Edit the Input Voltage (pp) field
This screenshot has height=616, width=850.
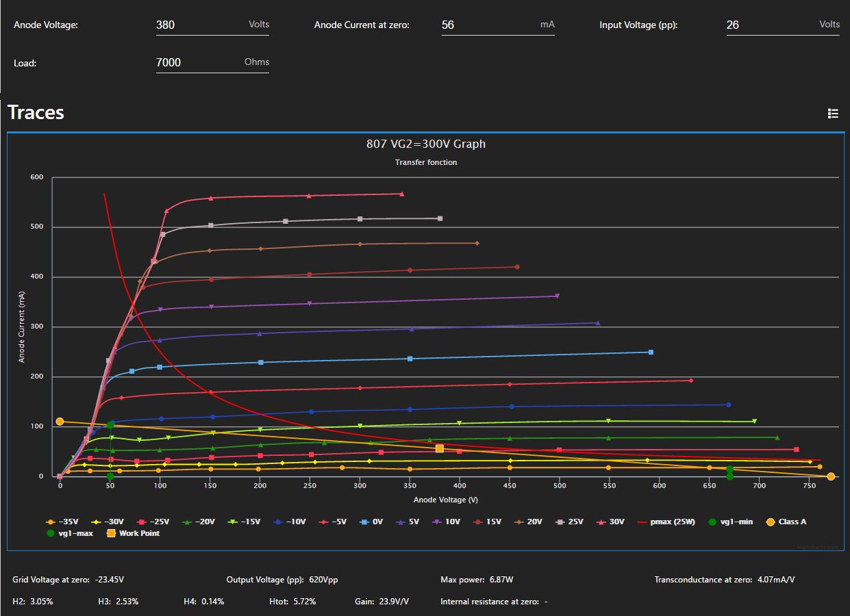click(x=783, y=25)
